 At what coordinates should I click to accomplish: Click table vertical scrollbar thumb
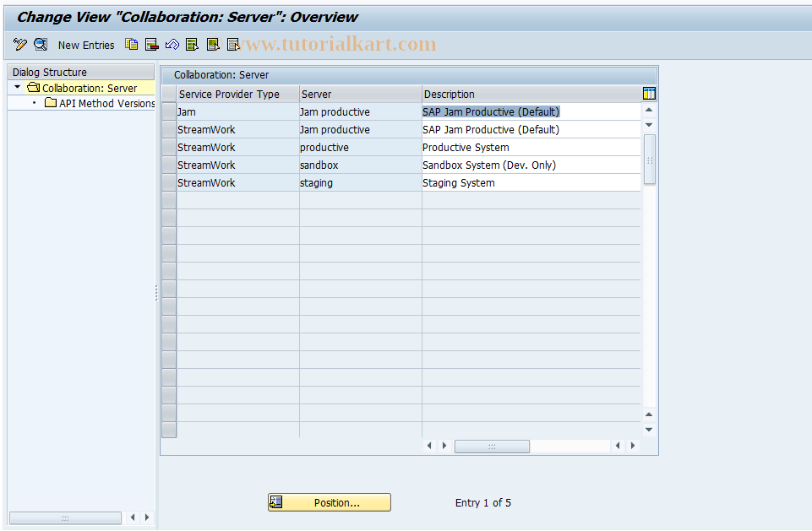pos(650,160)
